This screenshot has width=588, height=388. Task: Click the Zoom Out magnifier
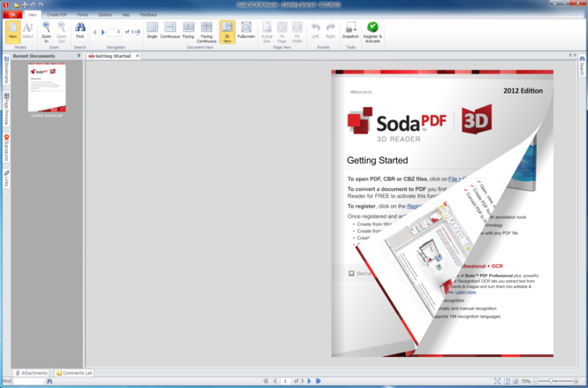62,32
